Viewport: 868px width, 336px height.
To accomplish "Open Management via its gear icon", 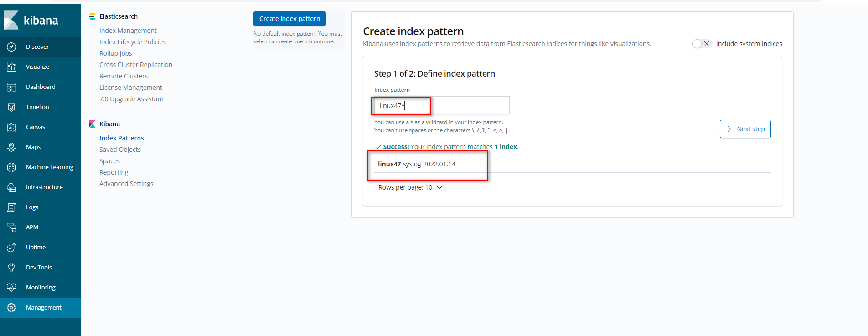I will pyautogui.click(x=11, y=307).
